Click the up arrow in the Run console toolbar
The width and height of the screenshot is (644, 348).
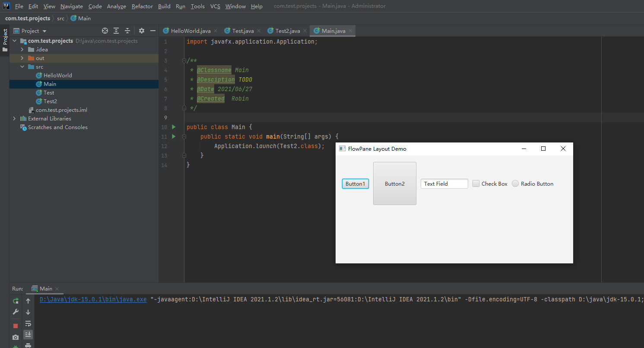point(28,301)
